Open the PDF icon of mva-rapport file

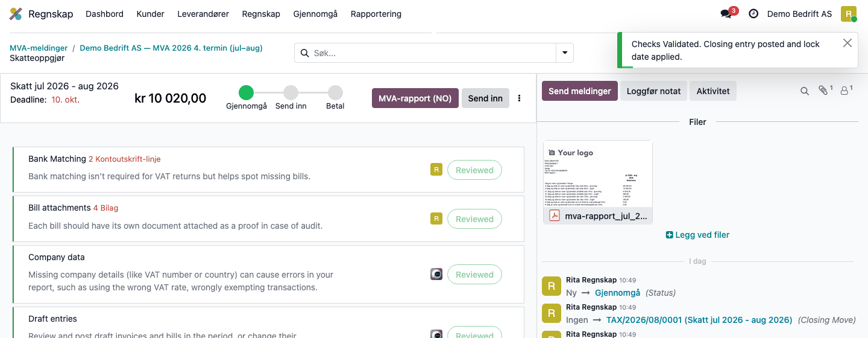pyautogui.click(x=555, y=215)
